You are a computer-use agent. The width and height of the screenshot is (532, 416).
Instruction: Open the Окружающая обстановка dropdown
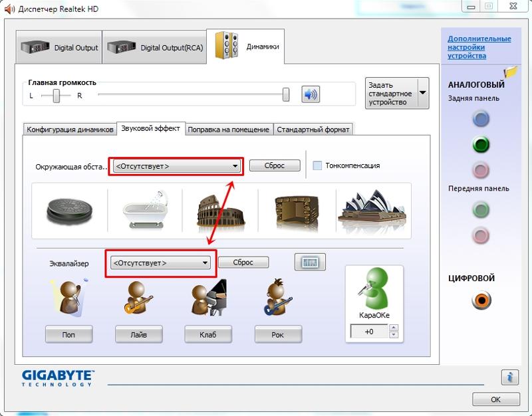click(176, 166)
